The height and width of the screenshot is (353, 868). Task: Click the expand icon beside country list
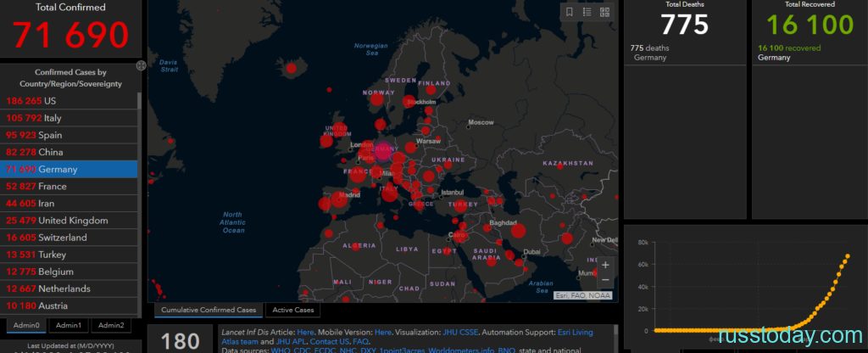point(142,65)
